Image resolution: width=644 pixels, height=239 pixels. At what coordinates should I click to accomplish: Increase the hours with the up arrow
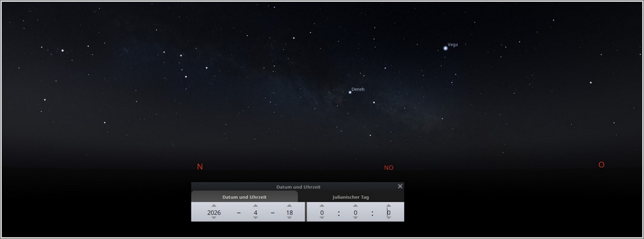pos(322,206)
